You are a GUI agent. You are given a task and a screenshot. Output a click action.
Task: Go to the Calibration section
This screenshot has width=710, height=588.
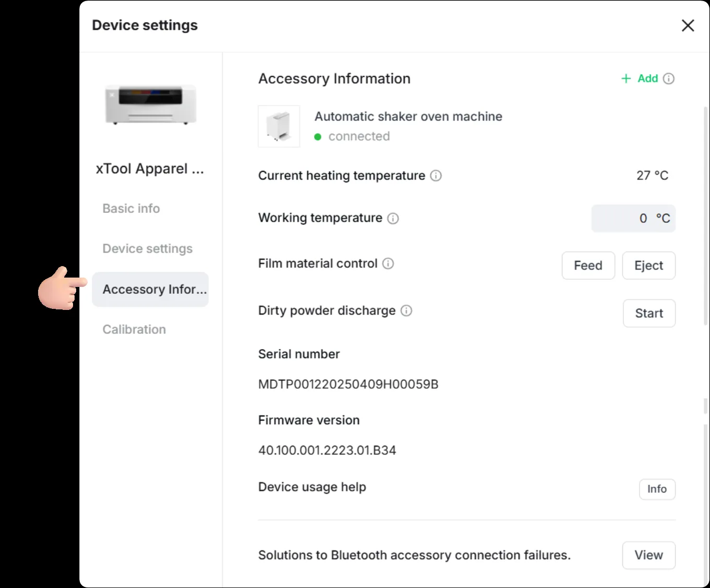pyautogui.click(x=134, y=330)
